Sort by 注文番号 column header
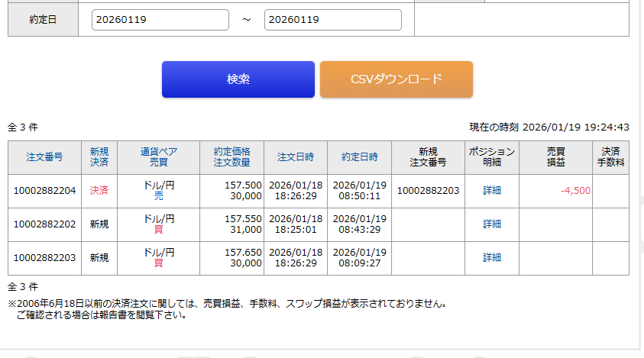644x358 pixels. 44,157
